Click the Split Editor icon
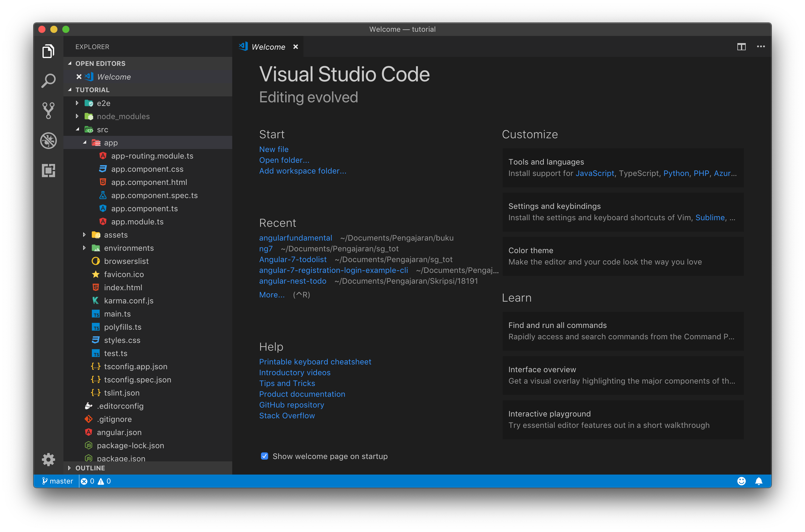The height and width of the screenshot is (532, 805). 741,47
